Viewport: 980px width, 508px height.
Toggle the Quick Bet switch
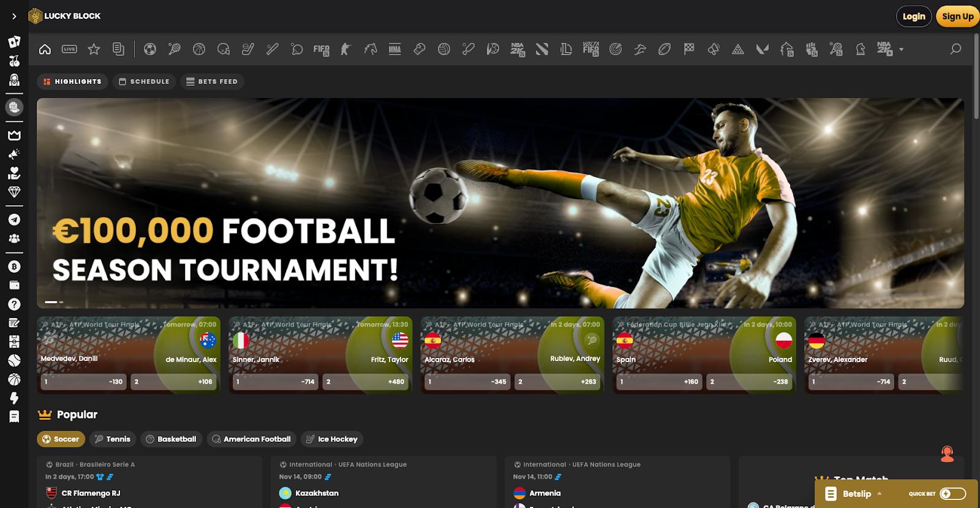tap(952, 494)
